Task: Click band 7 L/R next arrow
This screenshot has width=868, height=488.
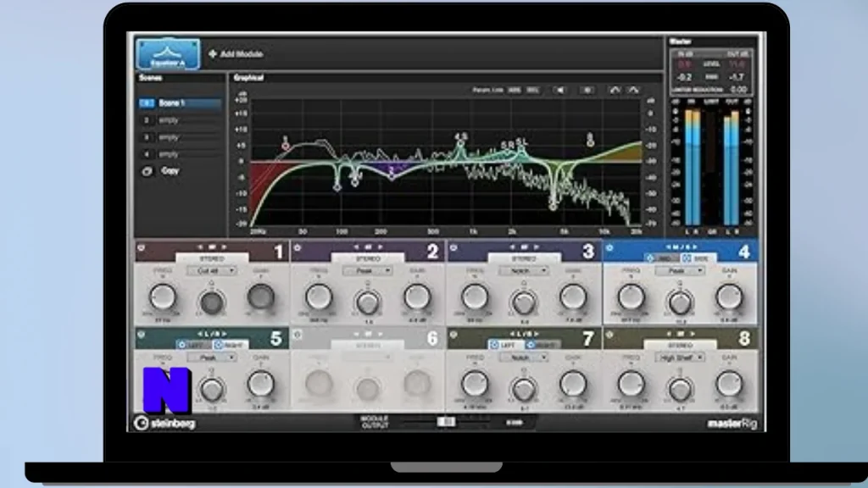Action: 537,334
